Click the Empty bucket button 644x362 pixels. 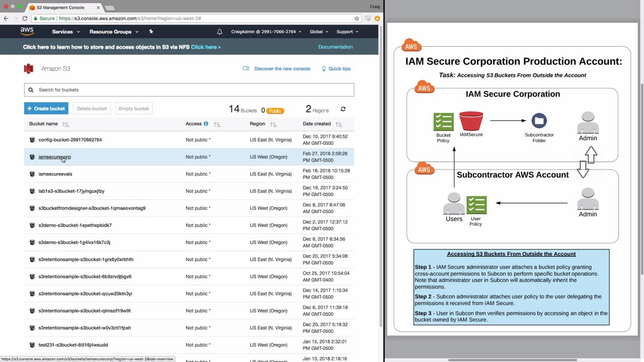pos(134,109)
